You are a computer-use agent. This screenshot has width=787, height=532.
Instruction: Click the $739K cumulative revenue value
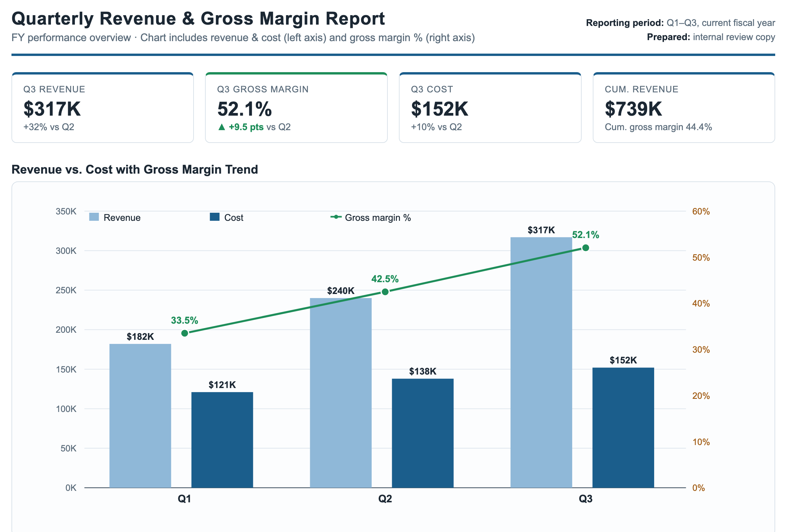tap(633, 109)
